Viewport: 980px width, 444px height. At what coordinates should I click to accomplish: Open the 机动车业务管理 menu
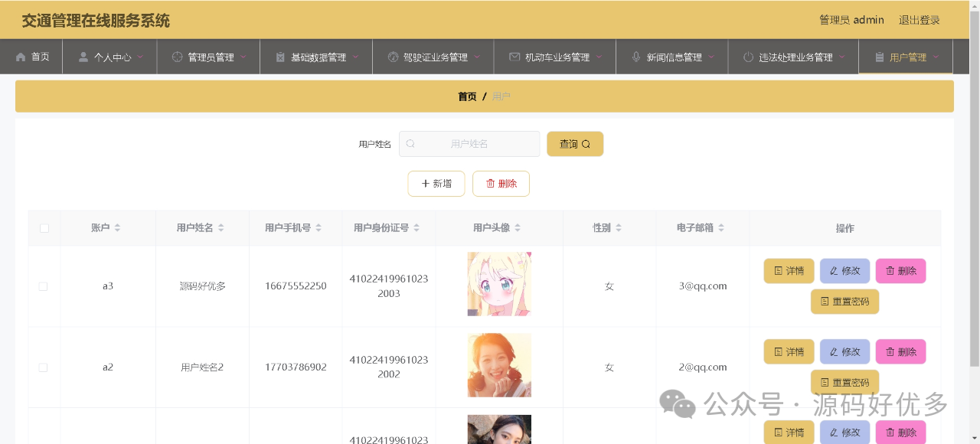point(555,57)
